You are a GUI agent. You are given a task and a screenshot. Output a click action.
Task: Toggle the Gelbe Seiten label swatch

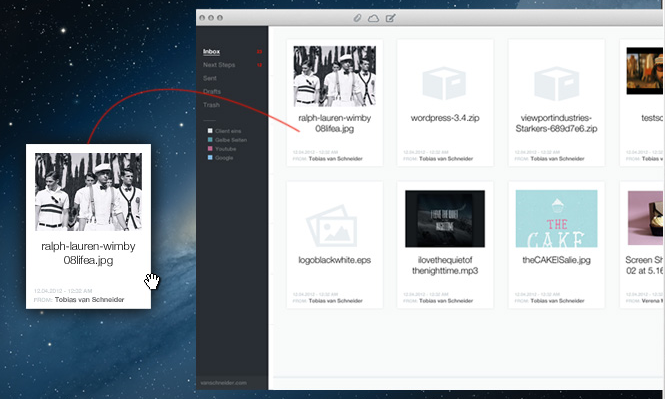tap(210, 140)
